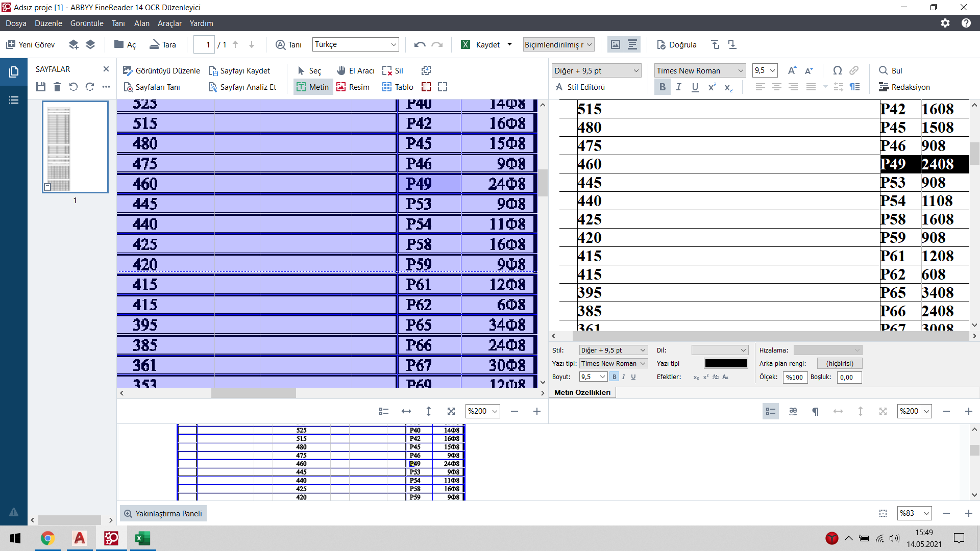
Task: Open settings gear in the top bar
Action: tap(945, 23)
